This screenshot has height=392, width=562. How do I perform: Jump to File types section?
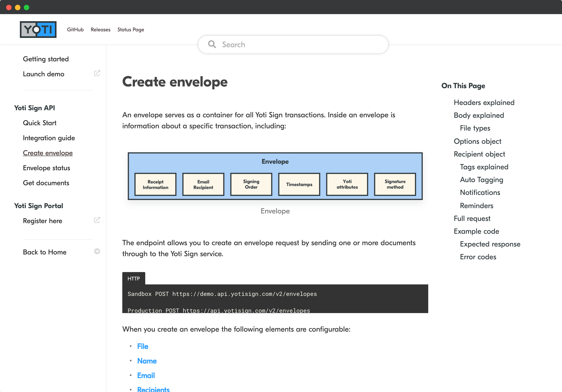point(475,128)
